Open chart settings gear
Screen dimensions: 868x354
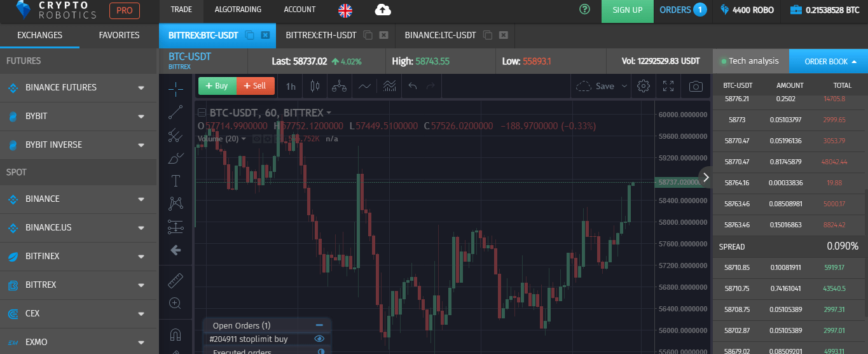tap(644, 86)
